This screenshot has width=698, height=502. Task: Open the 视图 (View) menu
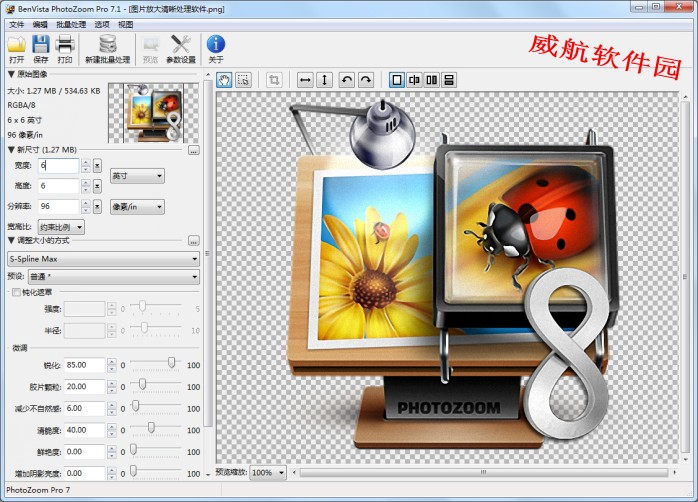(x=126, y=24)
